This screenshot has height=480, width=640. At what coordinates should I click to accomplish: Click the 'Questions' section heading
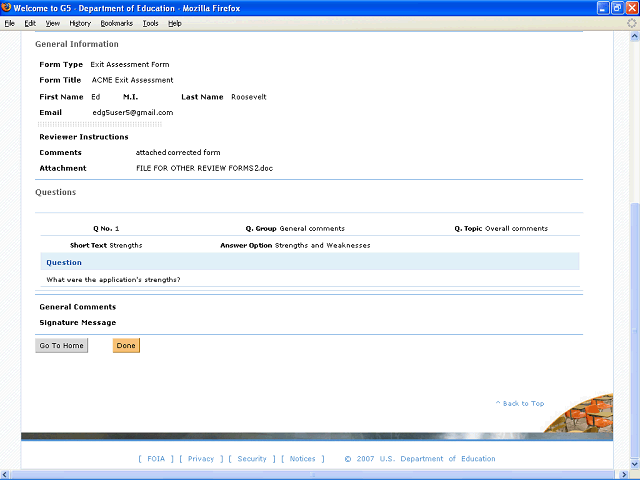click(56, 192)
